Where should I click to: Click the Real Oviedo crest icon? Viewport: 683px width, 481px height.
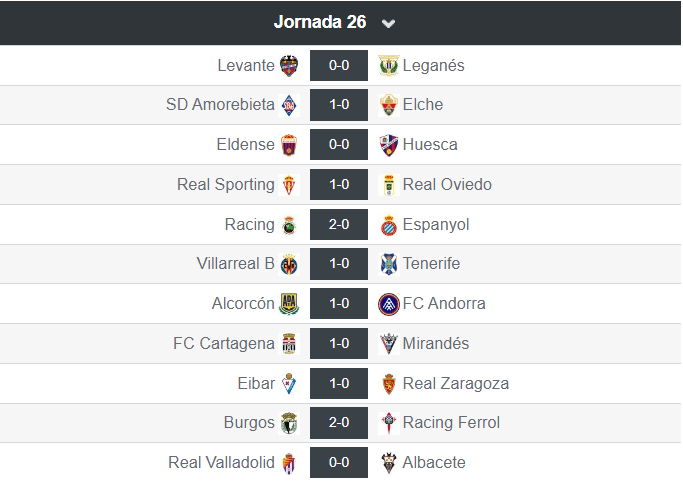[389, 185]
